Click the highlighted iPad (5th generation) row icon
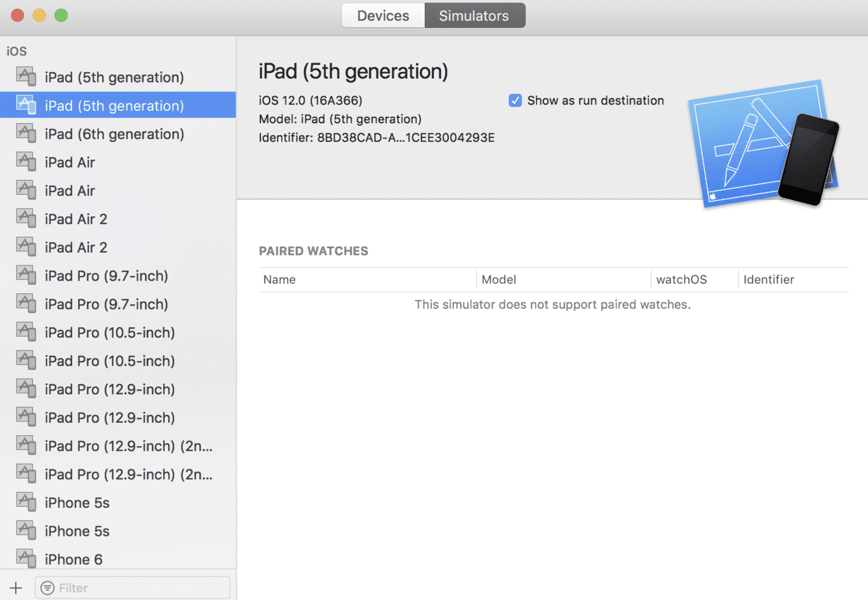 point(26,105)
